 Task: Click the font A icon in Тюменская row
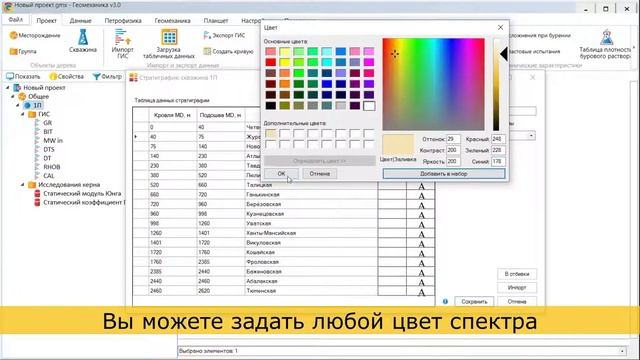(421, 292)
